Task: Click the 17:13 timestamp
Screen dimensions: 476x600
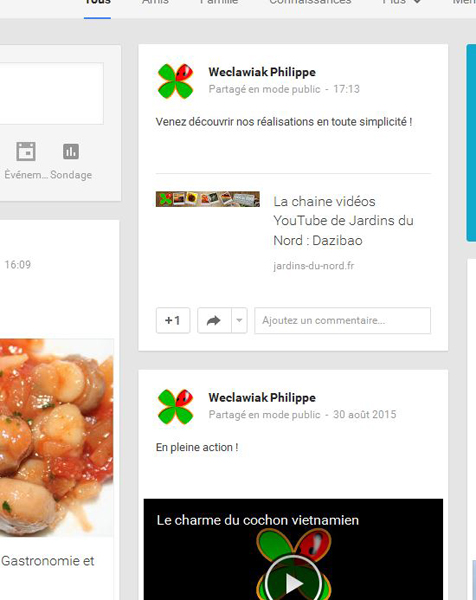Action: tap(346, 89)
